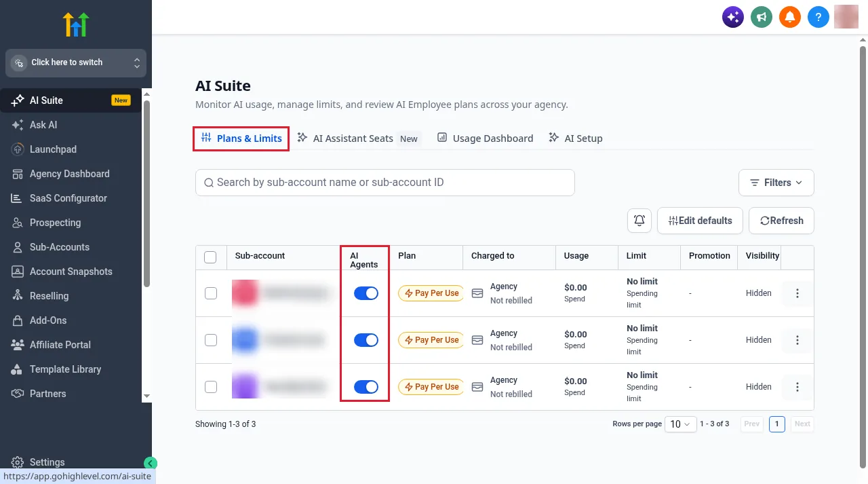The height and width of the screenshot is (484, 868).
Task: Click sidebar scroll down arrow
Action: click(x=146, y=396)
